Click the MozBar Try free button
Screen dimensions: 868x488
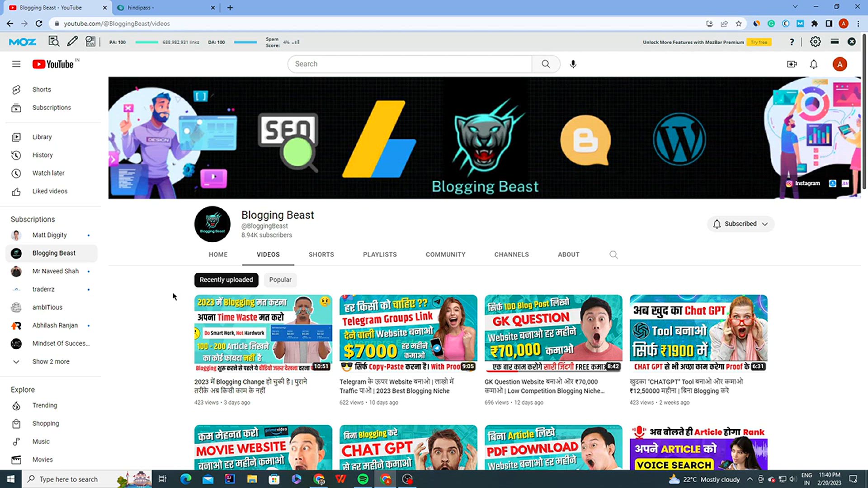[x=759, y=42]
